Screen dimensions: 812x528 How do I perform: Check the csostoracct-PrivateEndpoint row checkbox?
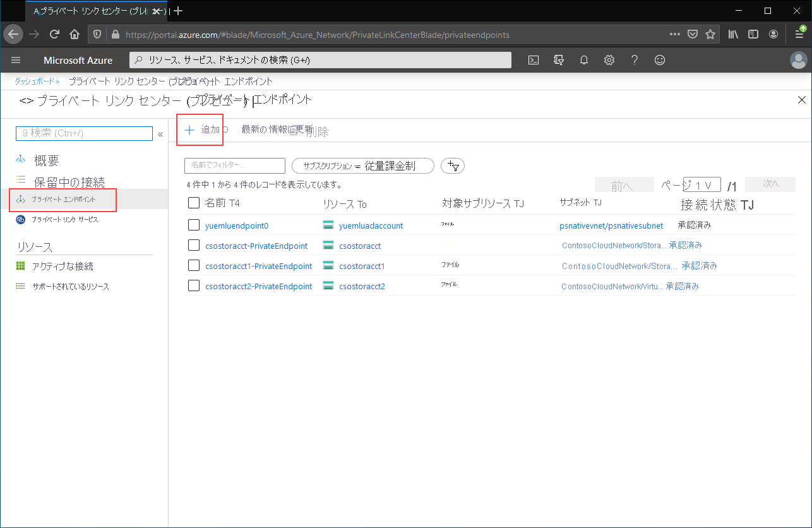point(194,246)
